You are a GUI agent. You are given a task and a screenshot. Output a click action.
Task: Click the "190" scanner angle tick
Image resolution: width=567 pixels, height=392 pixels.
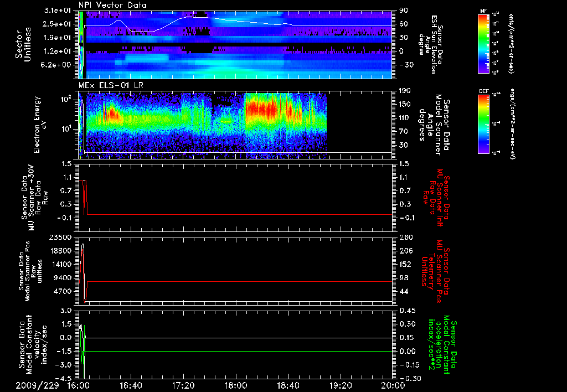(405, 91)
